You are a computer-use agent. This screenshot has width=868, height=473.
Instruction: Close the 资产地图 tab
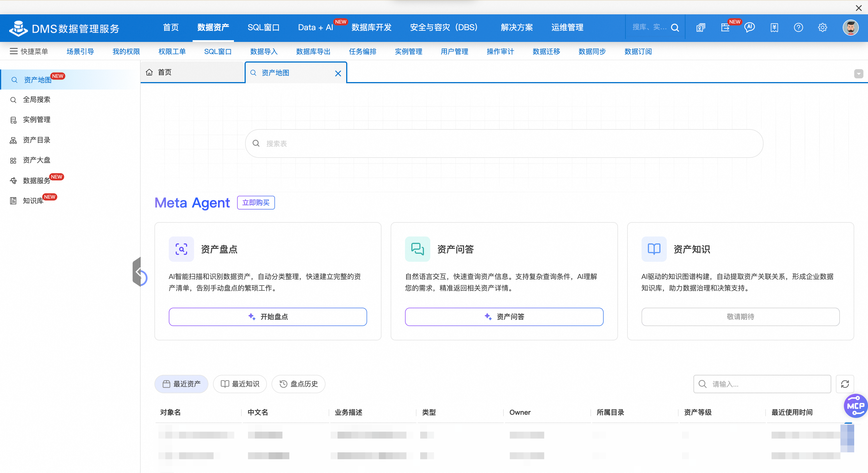pyautogui.click(x=338, y=73)
